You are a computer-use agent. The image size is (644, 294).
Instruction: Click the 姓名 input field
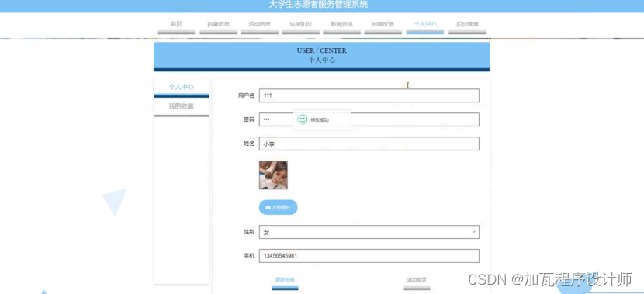click(x=369, y=144)
